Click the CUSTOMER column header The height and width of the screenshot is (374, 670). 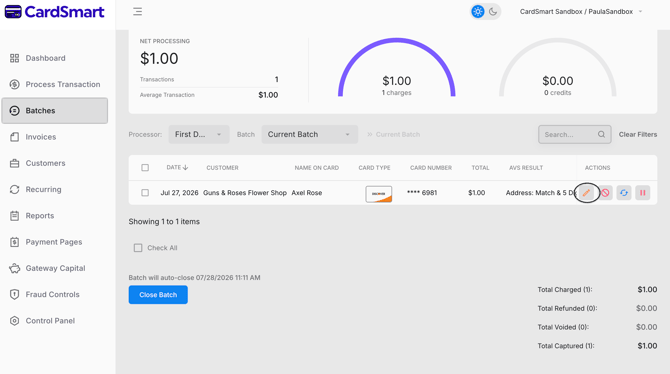tap(223, 168)
